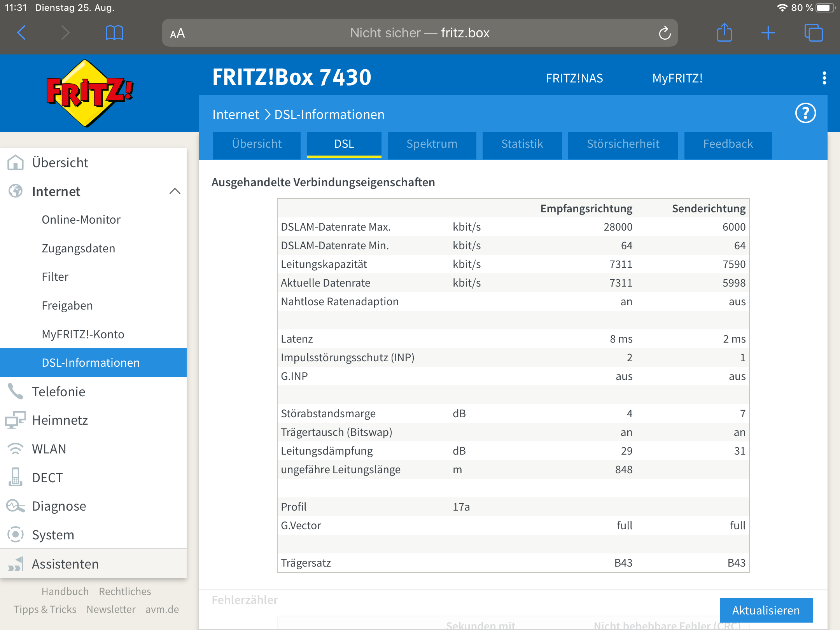This screenshot has width=840, height=630.
Task: Show Safari tab overview
Action: [813, 33]
